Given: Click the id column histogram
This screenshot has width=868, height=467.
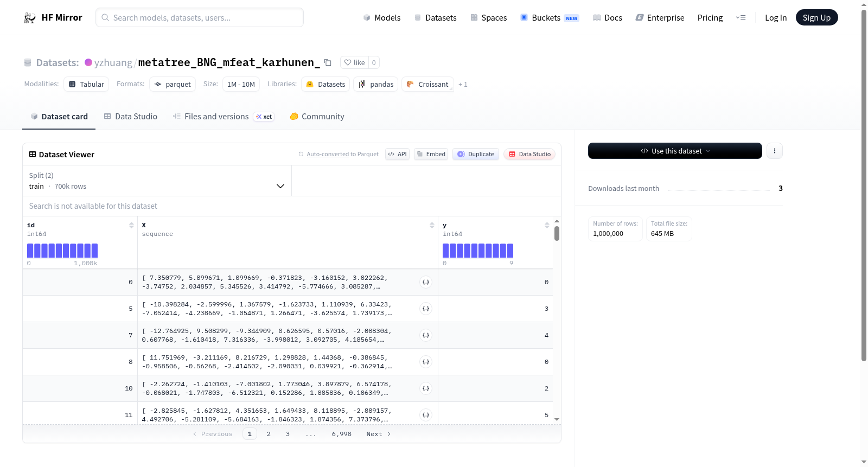Looking at the screenshot, I should pos(62,251).
